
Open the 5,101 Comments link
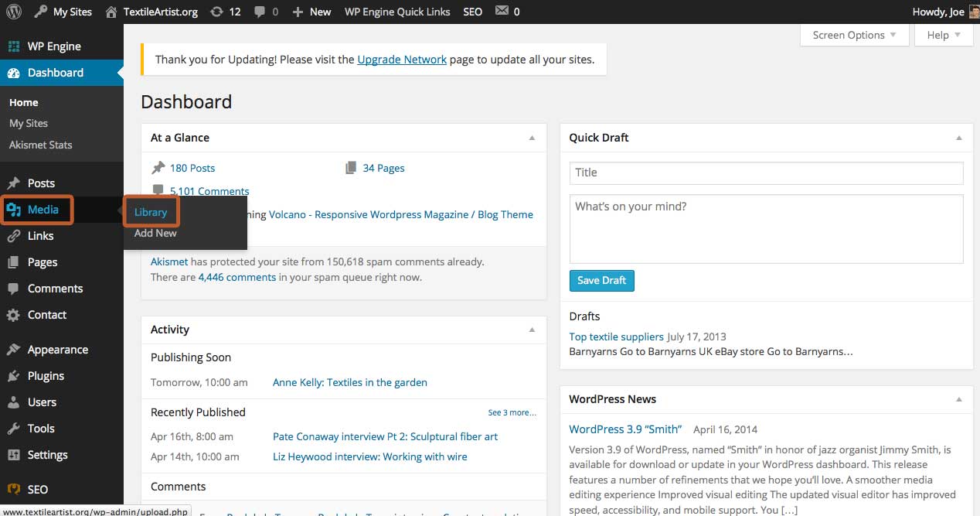[x=209, y=191]
